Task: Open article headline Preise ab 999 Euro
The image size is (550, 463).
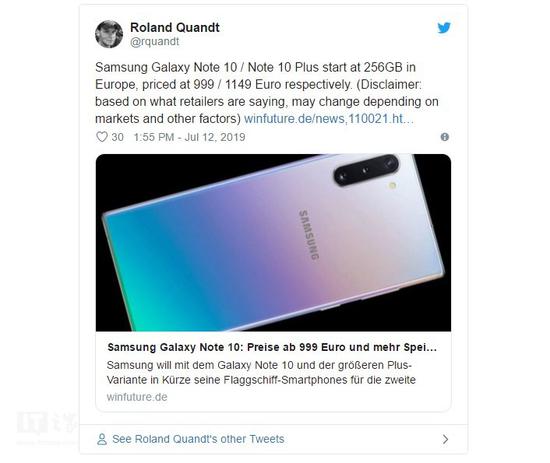Action: (x=272, y=347)
